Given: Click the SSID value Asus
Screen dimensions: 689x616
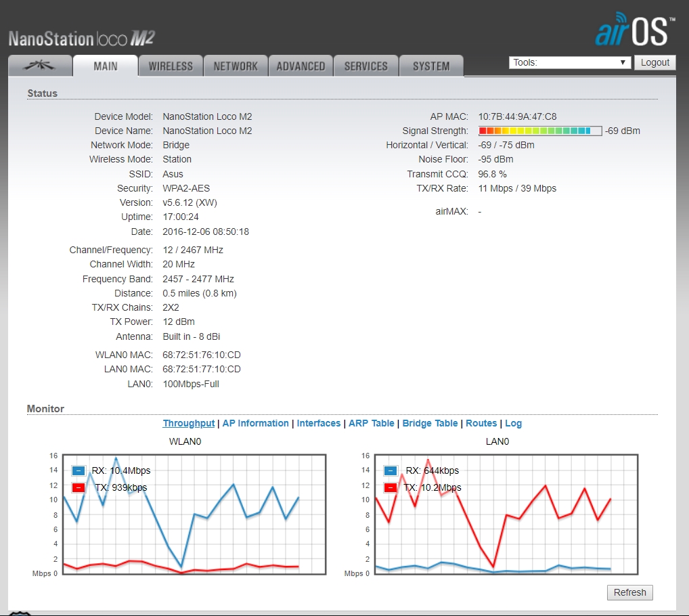Looking at the screenshot, I should coord(173,174).
